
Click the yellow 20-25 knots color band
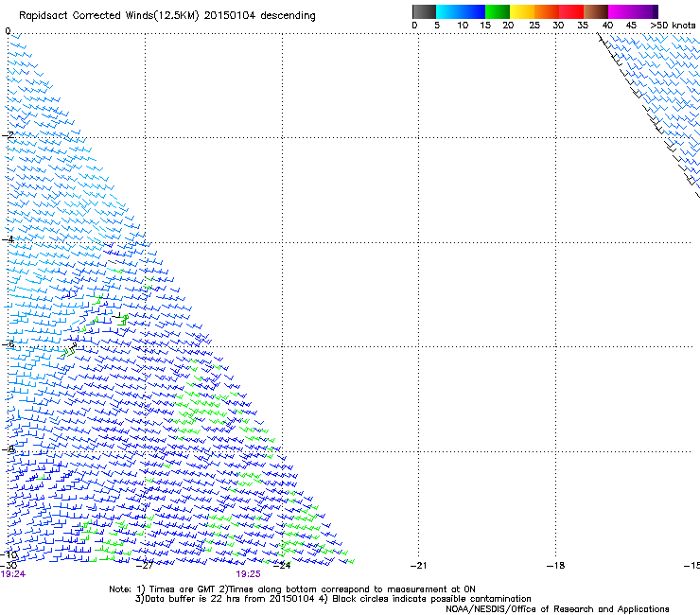point(522,11)
